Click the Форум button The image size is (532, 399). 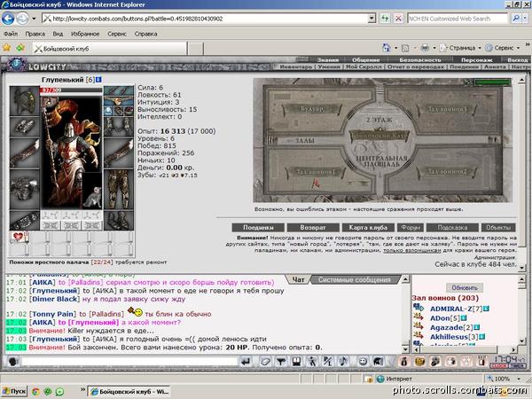(x=411, y=227)
